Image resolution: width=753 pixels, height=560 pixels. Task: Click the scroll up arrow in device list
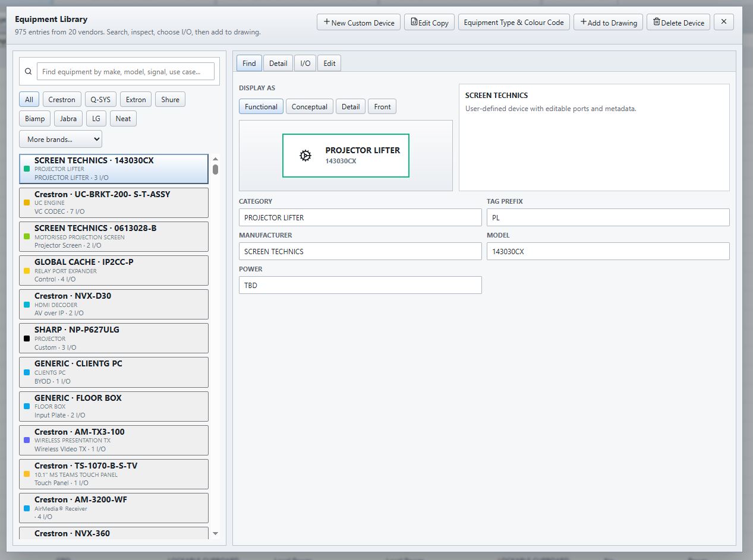click(x=215, y=159)
